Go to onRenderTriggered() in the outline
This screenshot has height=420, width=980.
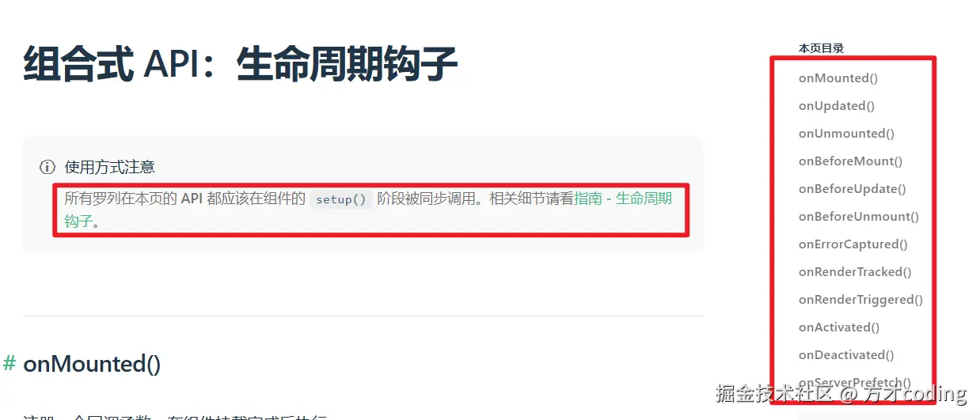[x=860, y=299]
